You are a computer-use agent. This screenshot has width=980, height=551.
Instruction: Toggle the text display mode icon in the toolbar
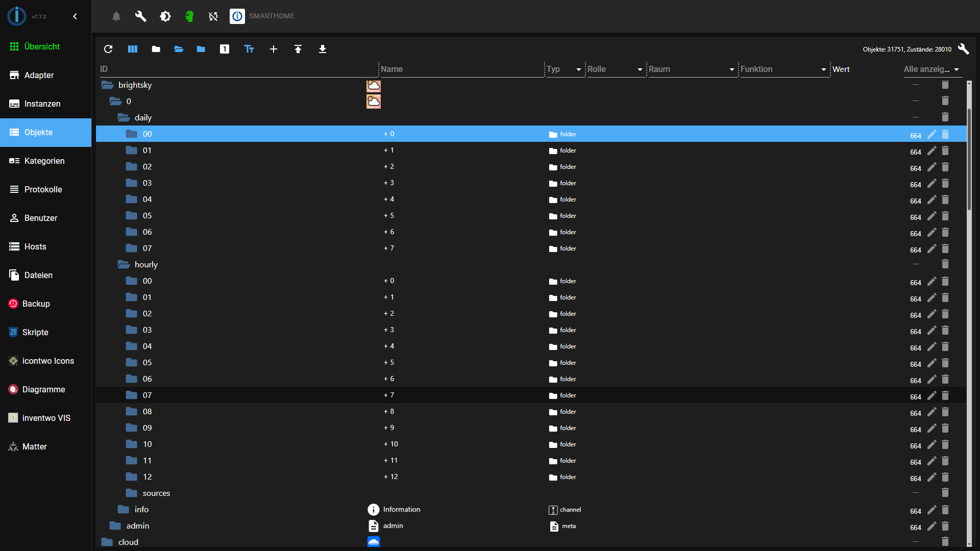pyautogui.click(x=249, y=49)
